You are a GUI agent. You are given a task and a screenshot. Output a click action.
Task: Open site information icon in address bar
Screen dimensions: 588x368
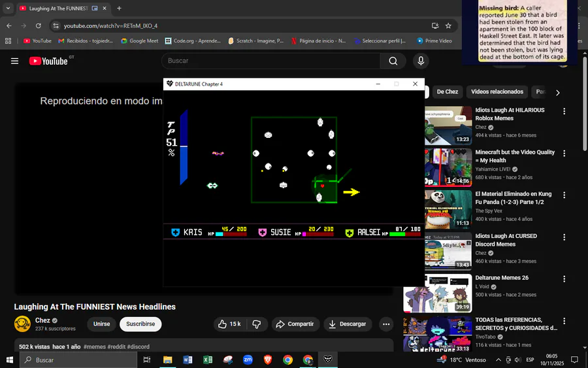click(56, 26)
